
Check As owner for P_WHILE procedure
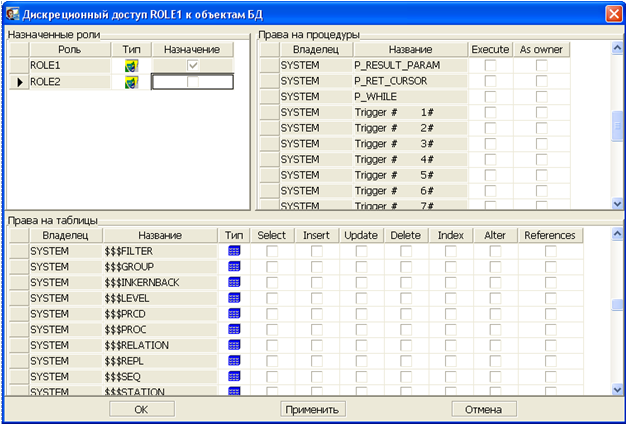[x=541, y=96]
